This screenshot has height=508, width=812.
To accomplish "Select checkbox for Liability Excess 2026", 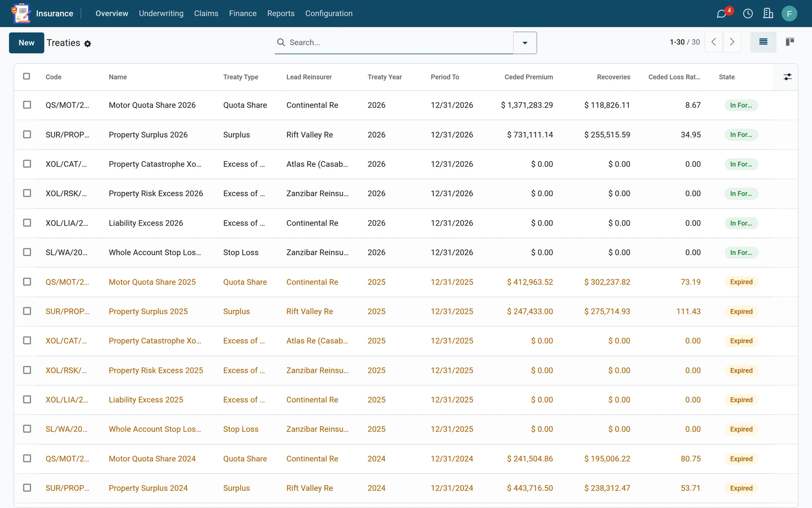I will pos(27,223).
